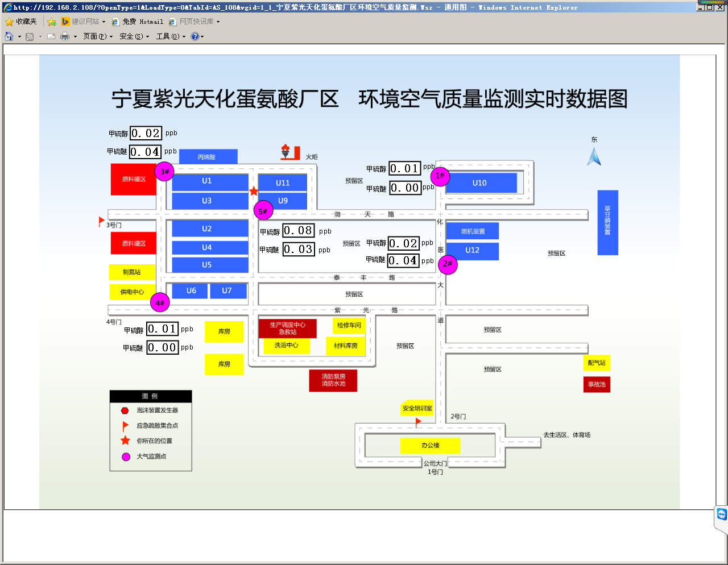Expand the Home button dropdown arrow
The image size is (728, 565).
click(x=19, y=37)
